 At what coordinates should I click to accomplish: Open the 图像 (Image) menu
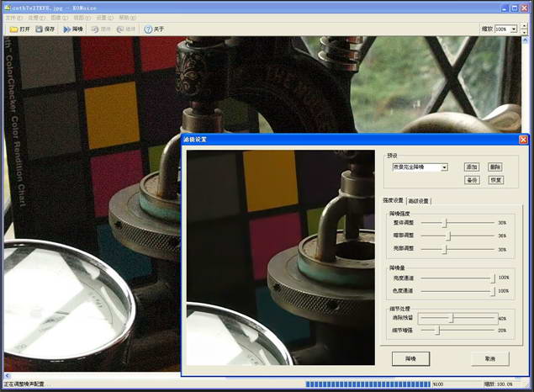pos(59,18)
